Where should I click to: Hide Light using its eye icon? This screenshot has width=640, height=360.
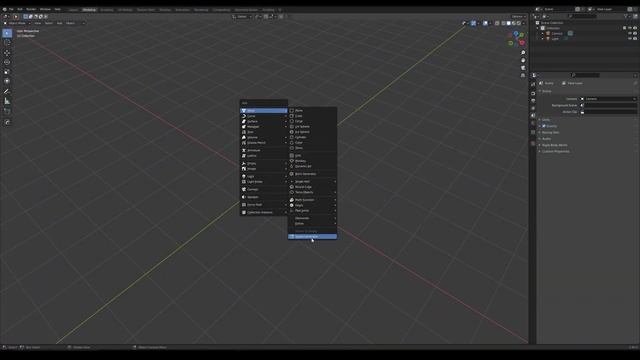[x=630, y=38]
